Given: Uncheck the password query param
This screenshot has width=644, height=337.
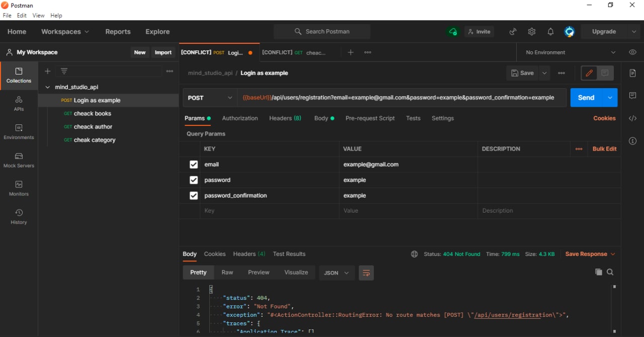Looking at the screenshot, I should pos(194,180).
